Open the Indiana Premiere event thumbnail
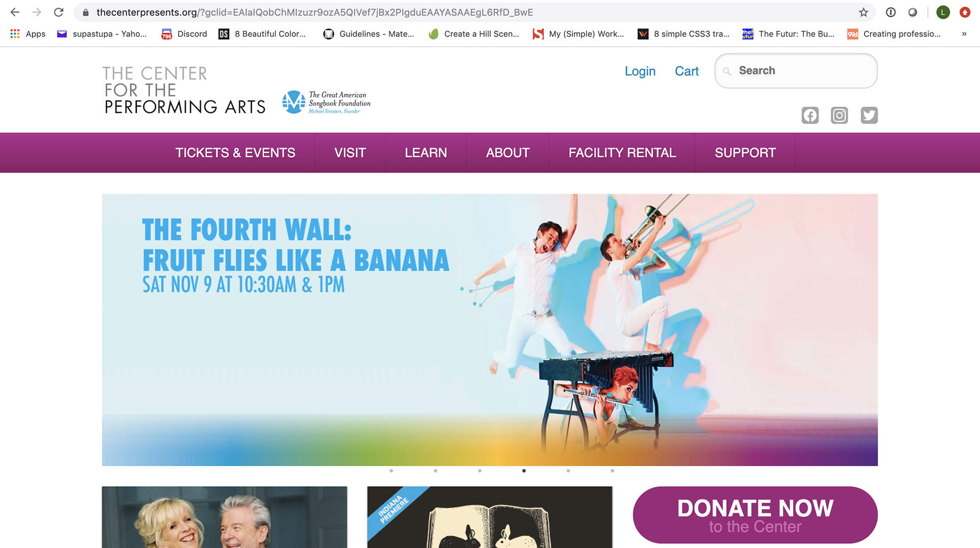This screenshot has width=980, height=548. (489, 517)
